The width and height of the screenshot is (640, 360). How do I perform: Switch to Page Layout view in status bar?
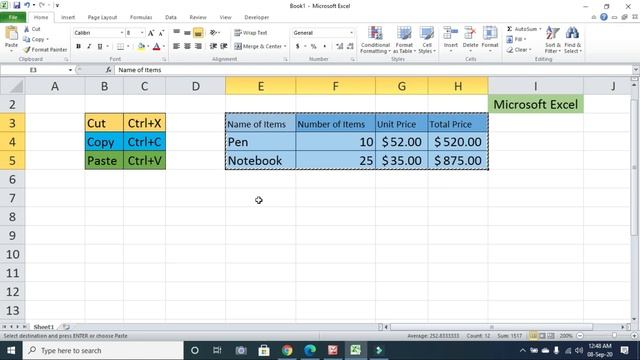coord(542,336)
